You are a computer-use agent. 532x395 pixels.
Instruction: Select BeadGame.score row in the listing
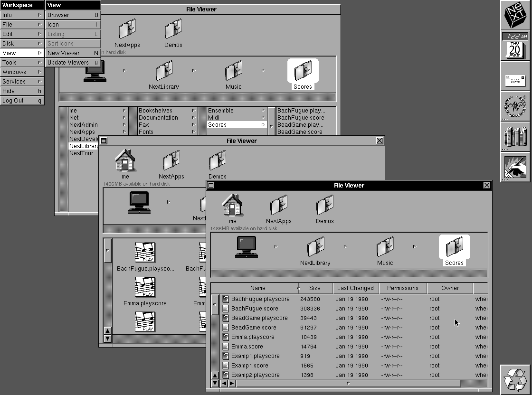point(354,328)
